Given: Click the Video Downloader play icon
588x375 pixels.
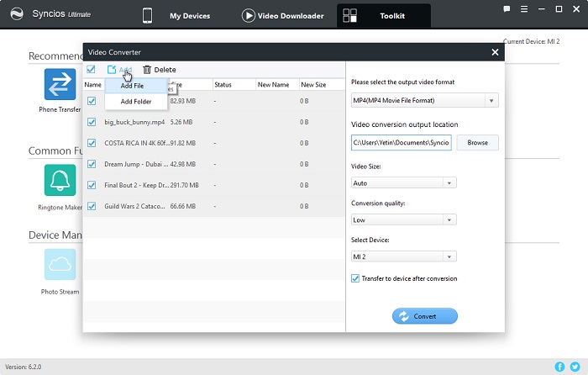Looking at the screenshot, I should pos(248,16).
